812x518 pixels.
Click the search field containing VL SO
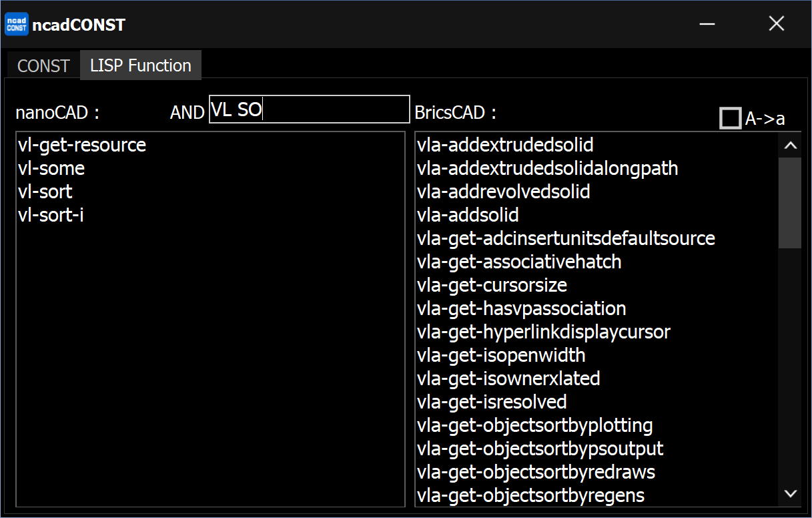pos(310,109)
